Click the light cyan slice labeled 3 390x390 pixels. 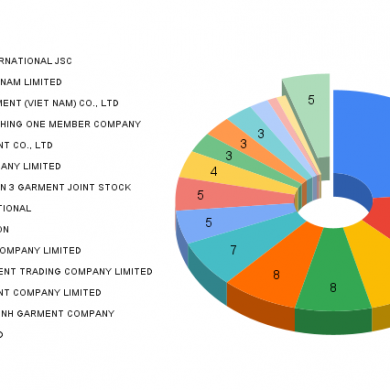pos(263,135)
